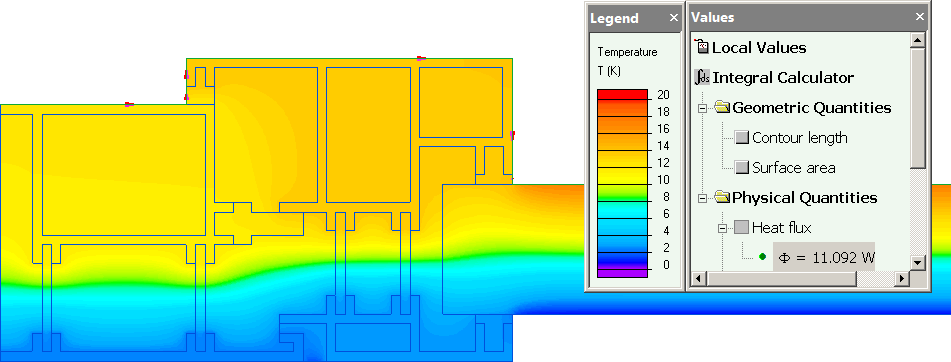
Task: Click the red 20 K legend color
Action: click(622, 95)
